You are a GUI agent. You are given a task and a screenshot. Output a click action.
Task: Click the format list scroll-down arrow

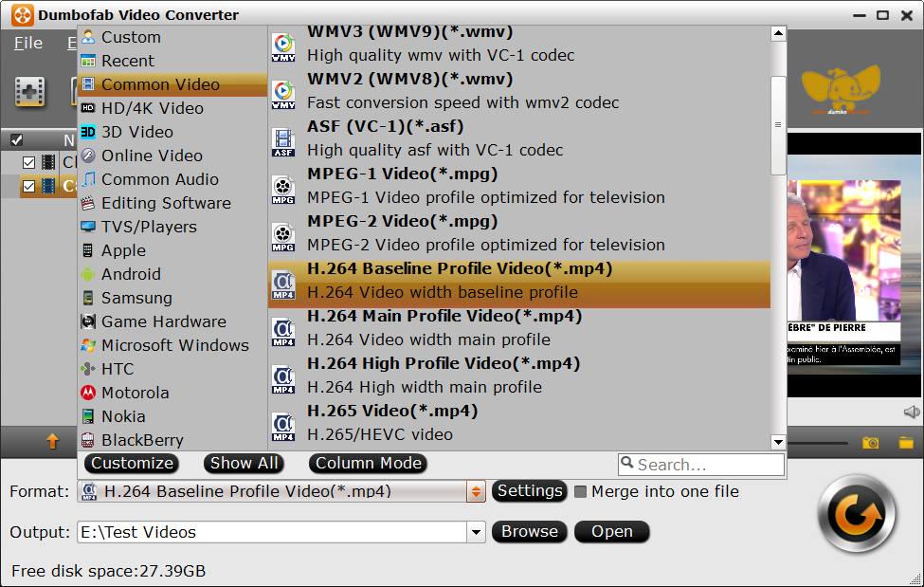coord(778,442)
